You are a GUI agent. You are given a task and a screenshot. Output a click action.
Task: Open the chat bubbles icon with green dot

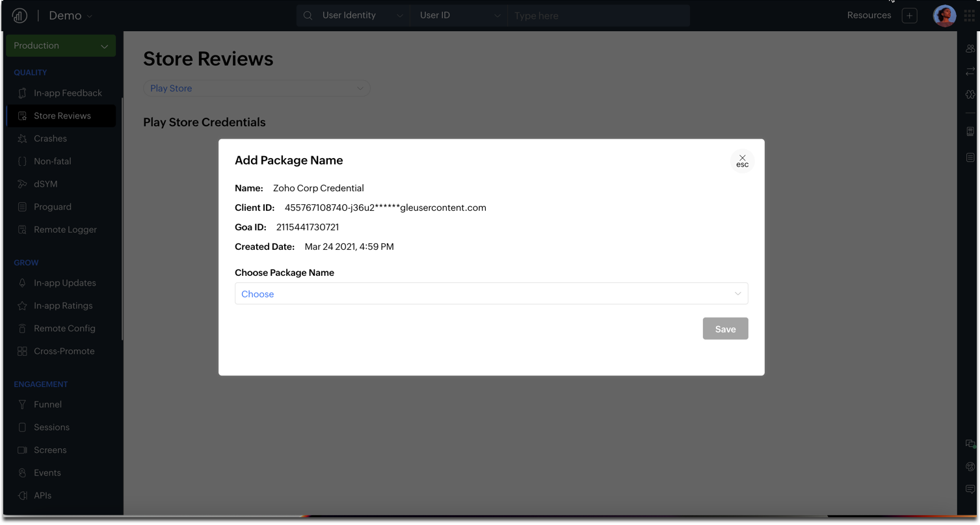(970, 444)
